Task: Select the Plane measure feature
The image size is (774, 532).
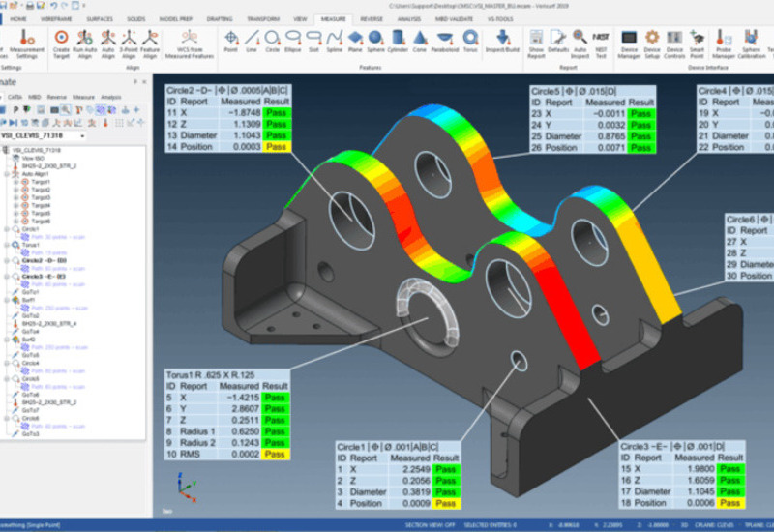Action: point(355,42)
